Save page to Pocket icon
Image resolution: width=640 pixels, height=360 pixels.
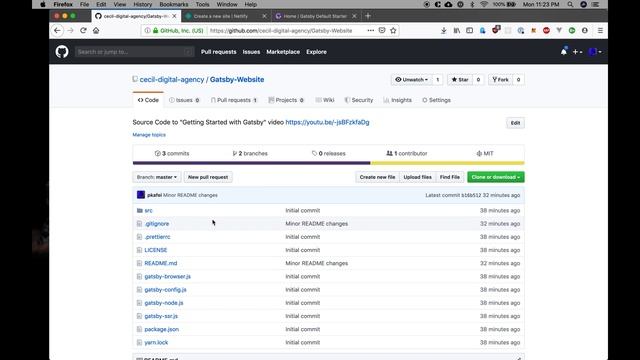point(382,31)
